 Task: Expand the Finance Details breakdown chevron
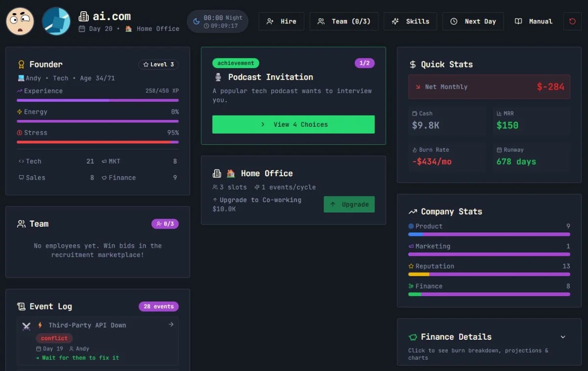562,337
